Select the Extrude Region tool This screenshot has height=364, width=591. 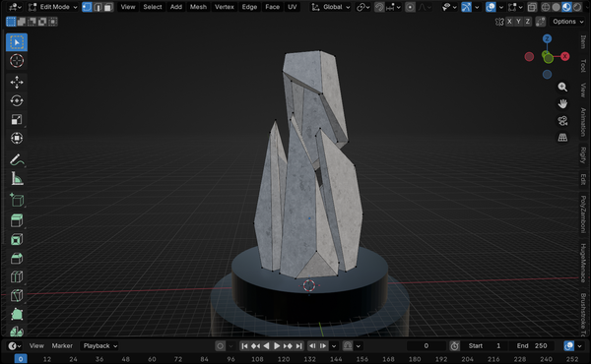(17, 221)
